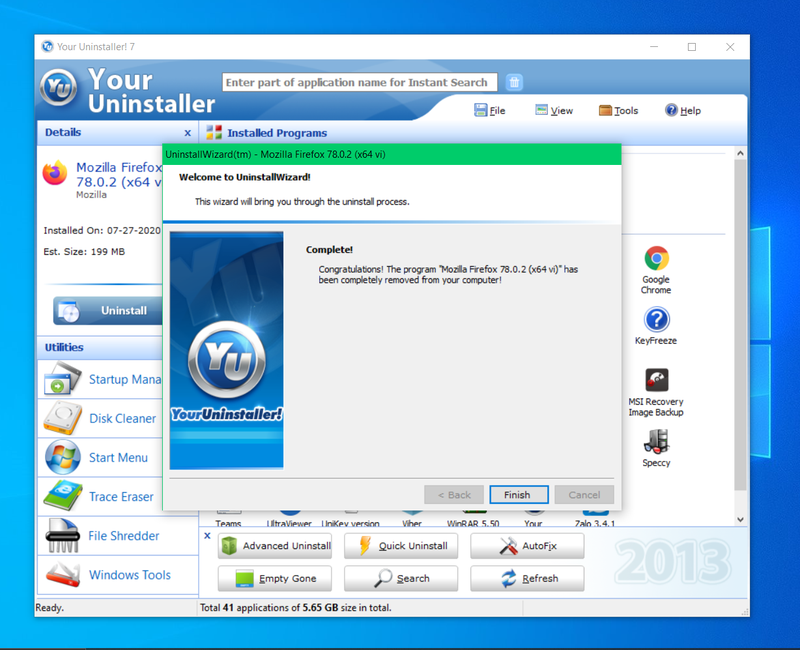Open the File menu
The image size is (800, 650).
point(490,111)
